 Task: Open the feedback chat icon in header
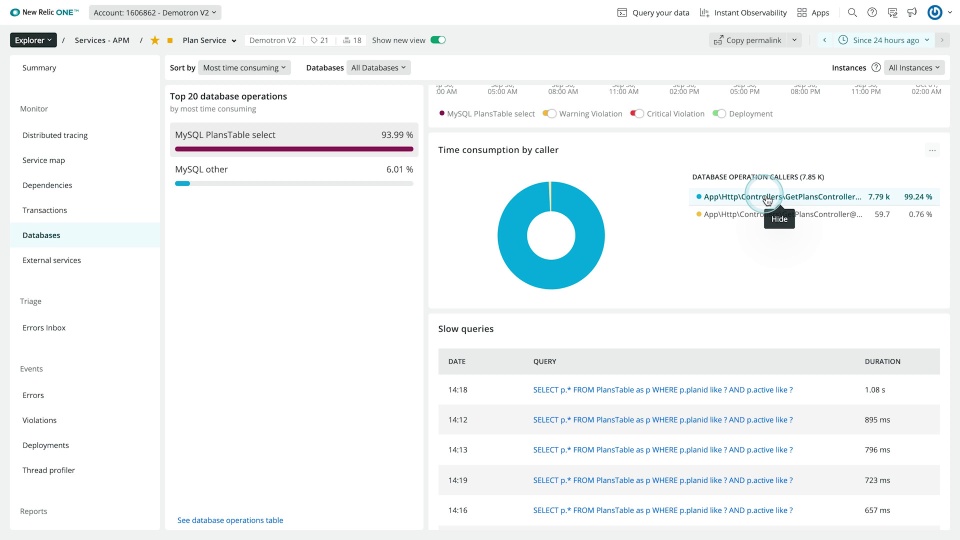click(892, 12)
